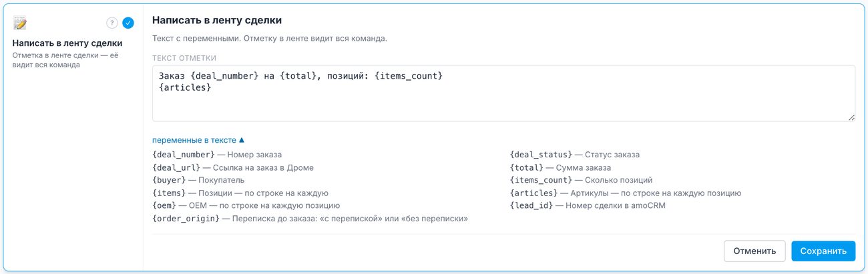Click the text area resize handle corner
868x274 pixels.
coord(851,117)
